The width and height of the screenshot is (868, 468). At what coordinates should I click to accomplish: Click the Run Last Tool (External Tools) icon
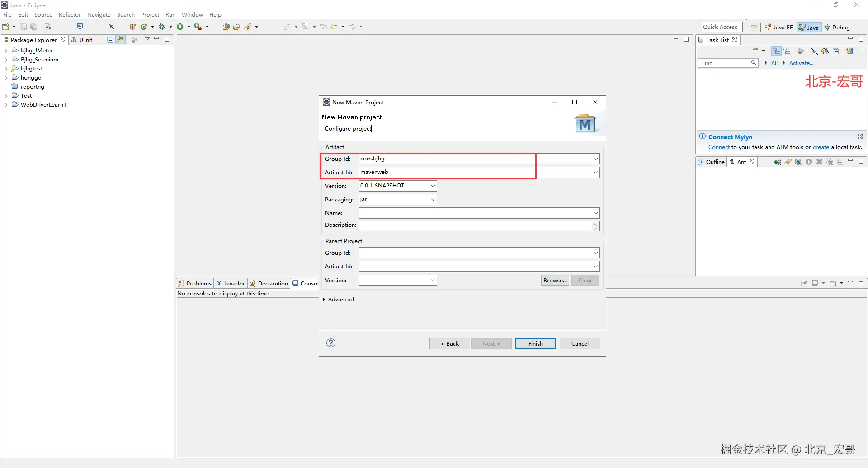(x=198, y=27)
